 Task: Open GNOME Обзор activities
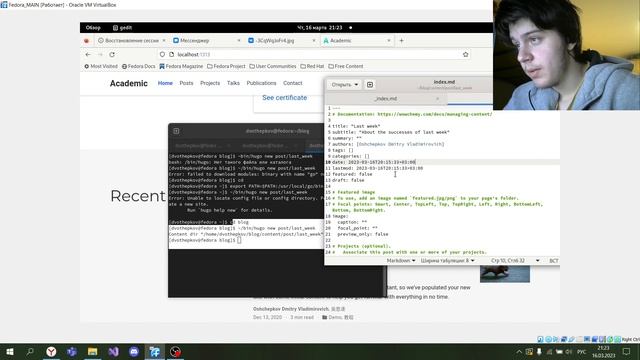(93, 28)
